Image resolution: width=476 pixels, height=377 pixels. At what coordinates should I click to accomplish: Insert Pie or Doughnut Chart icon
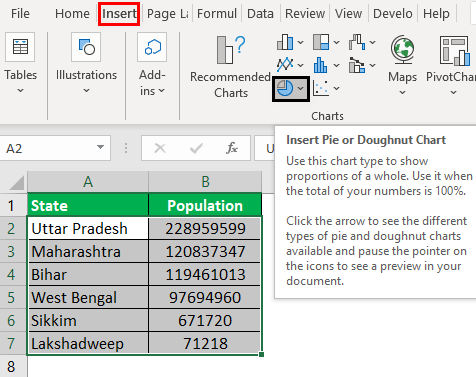(285, 88)
